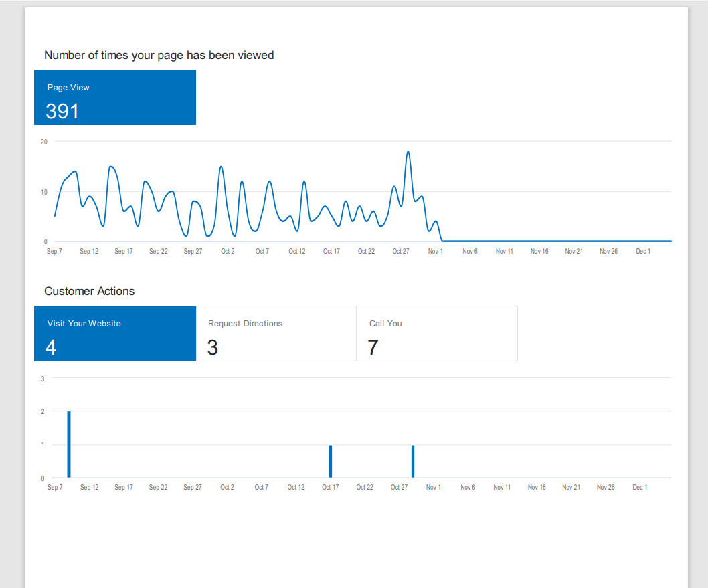Click the '3' y-axis label on customer actions chart
708x588 pixels.
[x=43, y=379]
